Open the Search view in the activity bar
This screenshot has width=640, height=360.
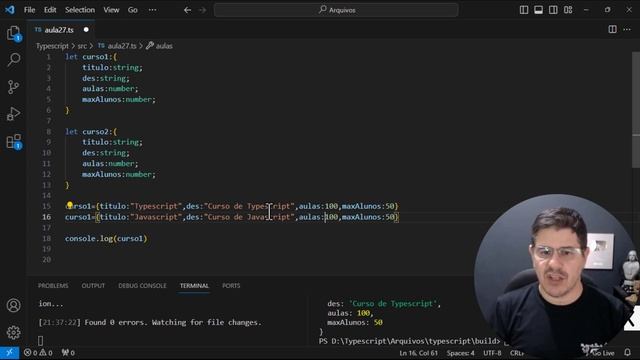click(13, 60)
